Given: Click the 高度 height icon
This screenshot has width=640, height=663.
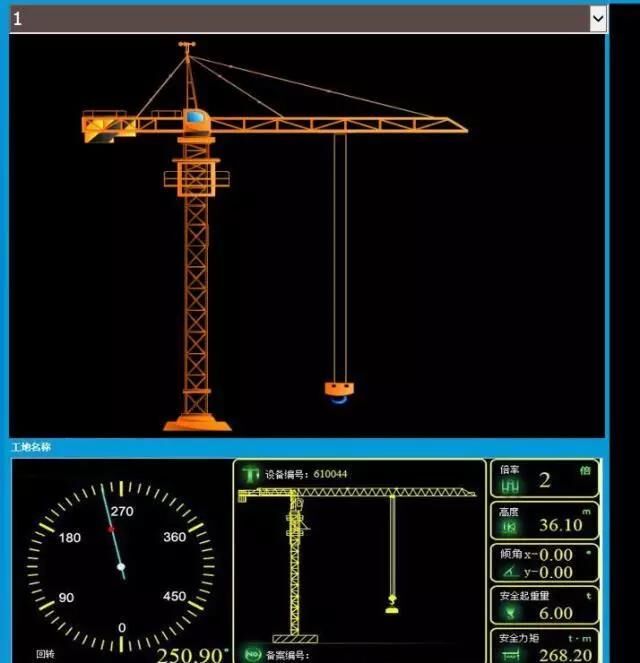Looking at the screenshot, I should point(511,526).
